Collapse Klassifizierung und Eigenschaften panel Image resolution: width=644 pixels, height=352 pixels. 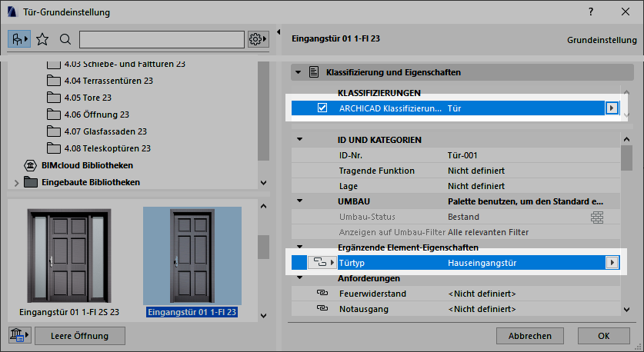(x=298, y=72)
